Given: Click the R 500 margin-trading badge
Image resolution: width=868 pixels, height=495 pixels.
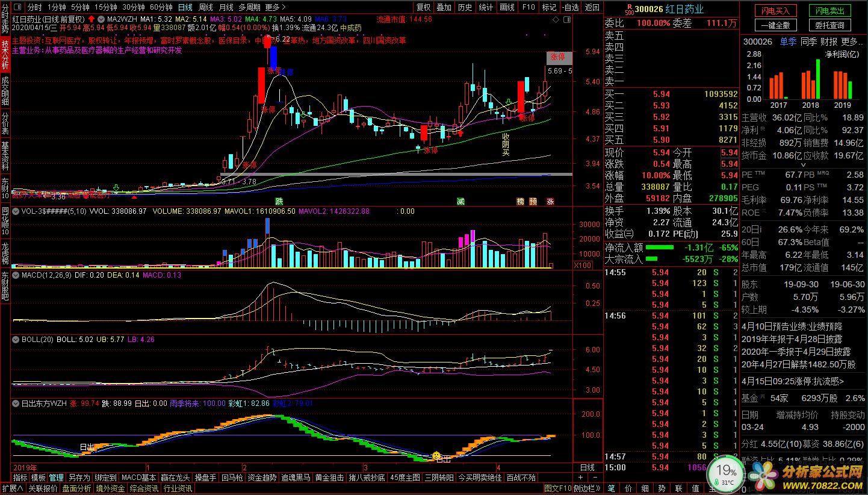Looking at the screenshot, I should click(x=629, y=10).
